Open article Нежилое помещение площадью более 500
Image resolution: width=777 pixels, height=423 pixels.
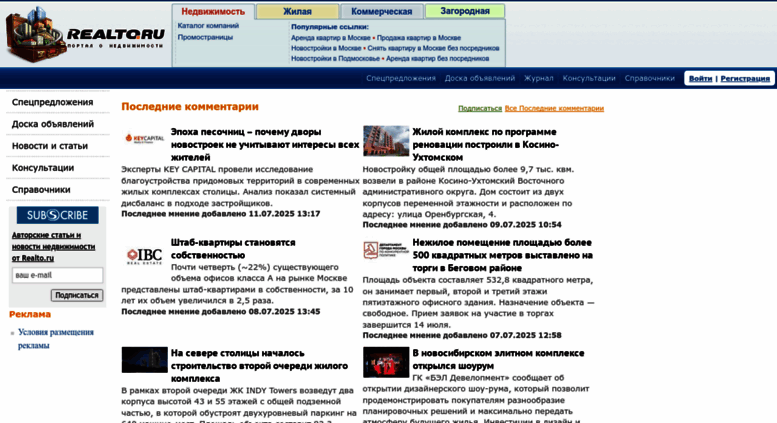502,255
